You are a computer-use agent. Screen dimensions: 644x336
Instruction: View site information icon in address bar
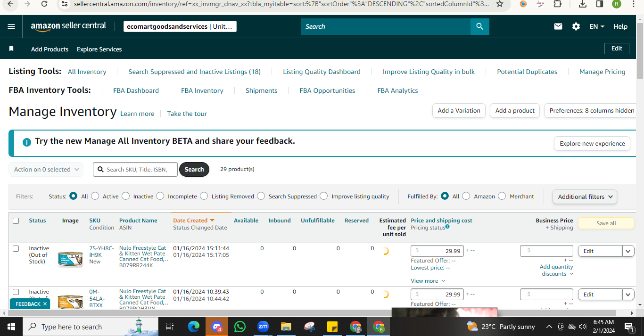[65, 4]
